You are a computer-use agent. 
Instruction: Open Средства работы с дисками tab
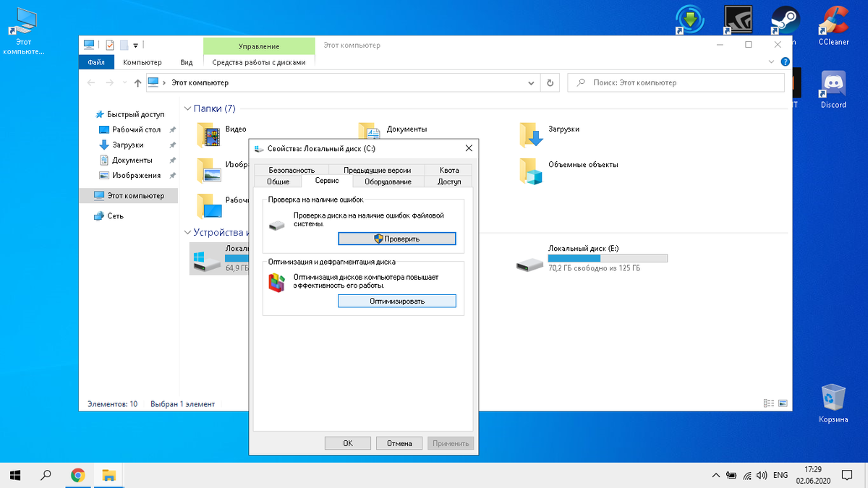point(259,62)
